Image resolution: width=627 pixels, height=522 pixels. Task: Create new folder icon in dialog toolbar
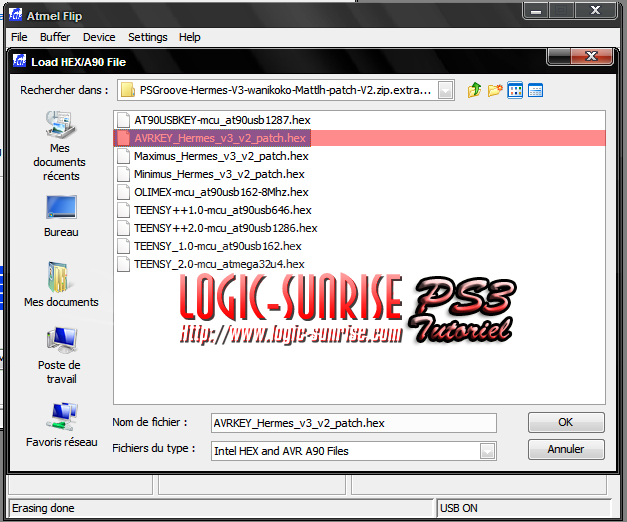tap(495, 90)
